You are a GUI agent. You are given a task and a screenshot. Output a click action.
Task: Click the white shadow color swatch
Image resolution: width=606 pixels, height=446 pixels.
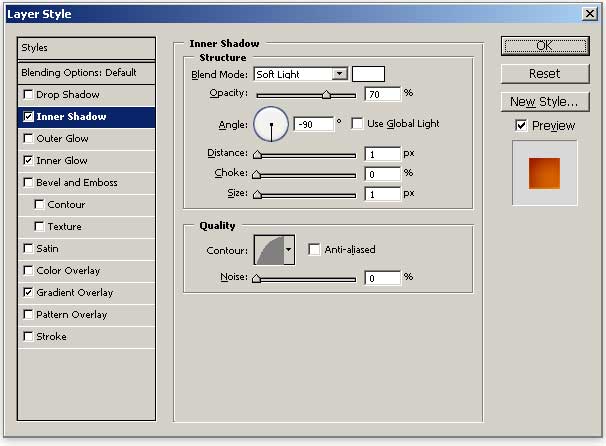click(368, 74)
